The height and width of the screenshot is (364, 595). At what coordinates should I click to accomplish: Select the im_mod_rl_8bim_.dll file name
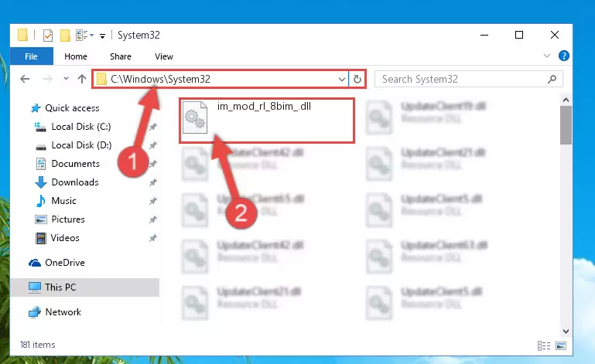pos(264,107)
